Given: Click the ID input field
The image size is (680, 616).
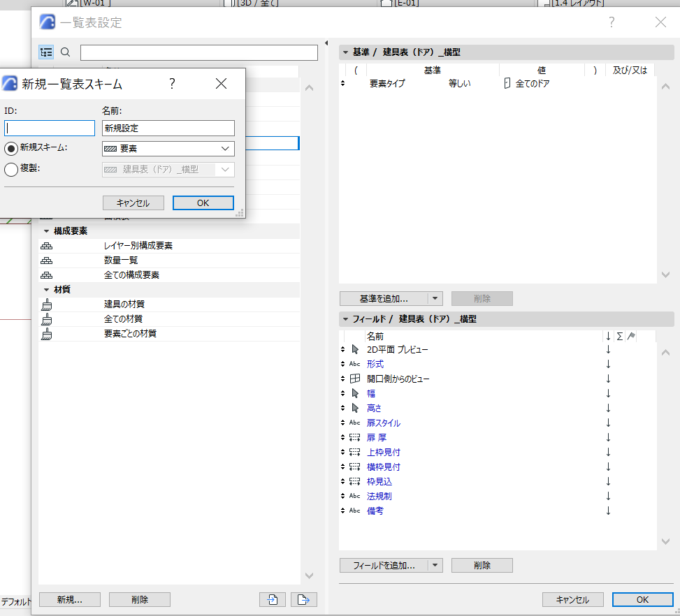Looking at the screenshot, I should (x=50, y=128).
